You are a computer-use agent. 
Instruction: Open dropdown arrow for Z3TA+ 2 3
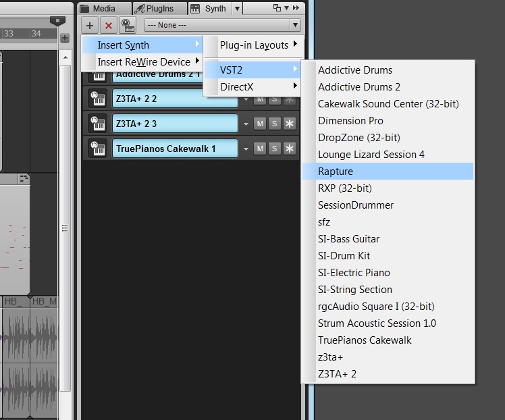click(246, 124)
